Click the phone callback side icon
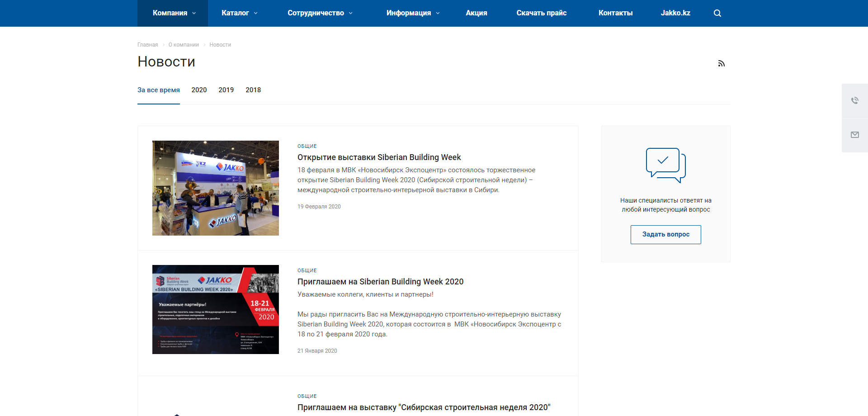 (855, 100)
